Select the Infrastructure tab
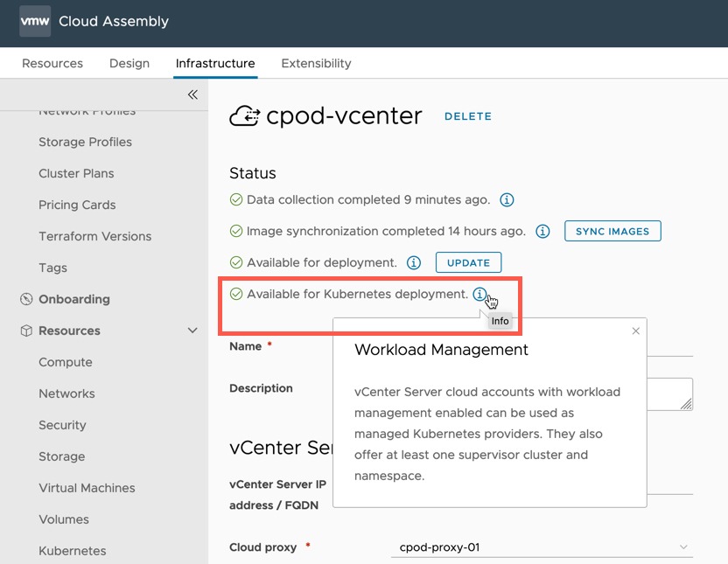This screenshot has width=728, height=564. 215,63
